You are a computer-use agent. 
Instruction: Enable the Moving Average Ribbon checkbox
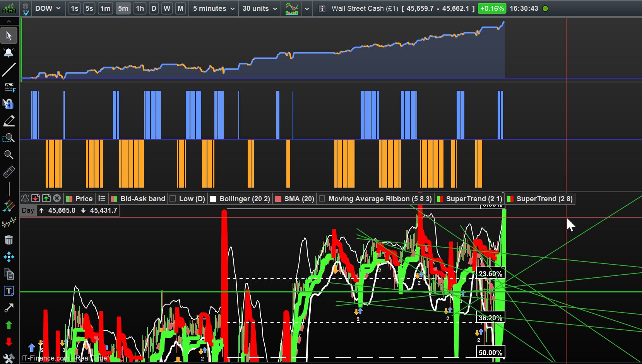pyautogui.click(x=322, y=199)
